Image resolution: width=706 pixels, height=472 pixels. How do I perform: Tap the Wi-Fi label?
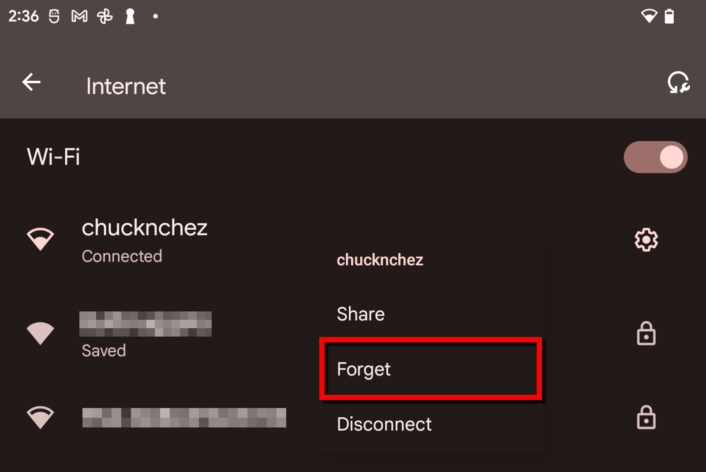pos(53,157)
